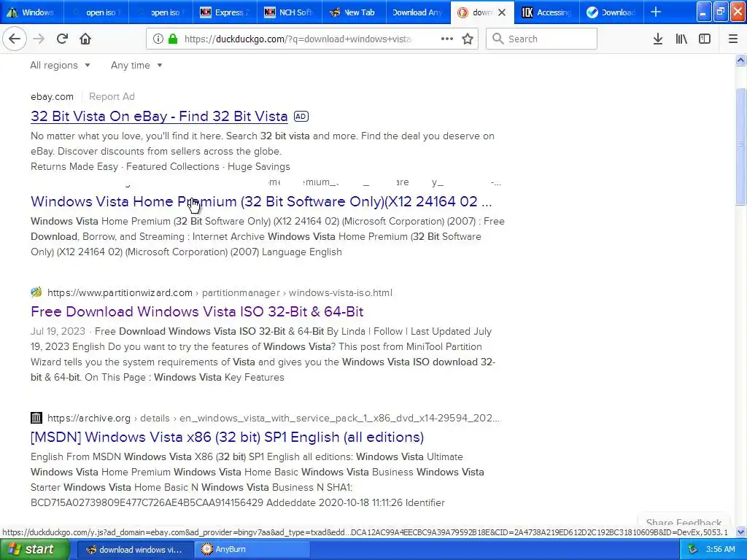
Task: Click the archive.org result favicon
Action: click(36, 418)
